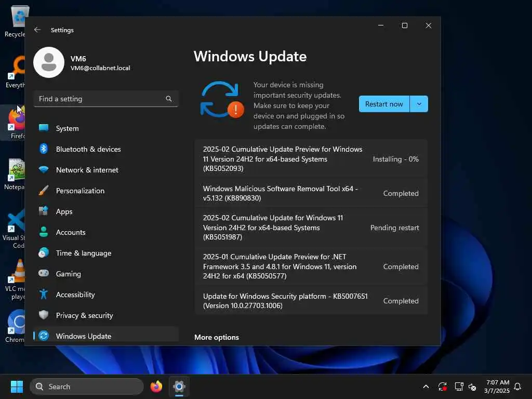This screenshot has height=399, width=532.
Task: Click the Windows Update page title
Action: pyautogui.click(x=250, y=56)
